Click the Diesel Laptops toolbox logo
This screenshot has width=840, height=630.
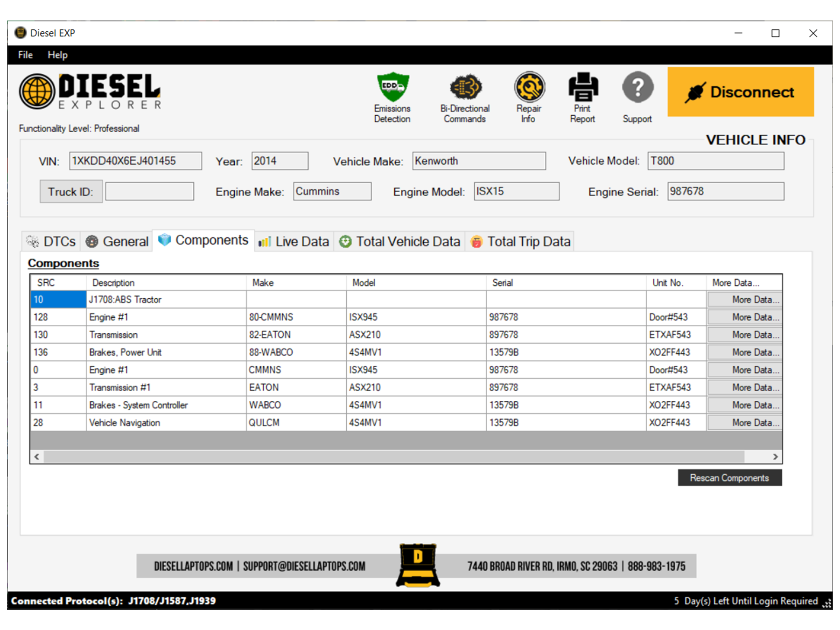(418, 565)
